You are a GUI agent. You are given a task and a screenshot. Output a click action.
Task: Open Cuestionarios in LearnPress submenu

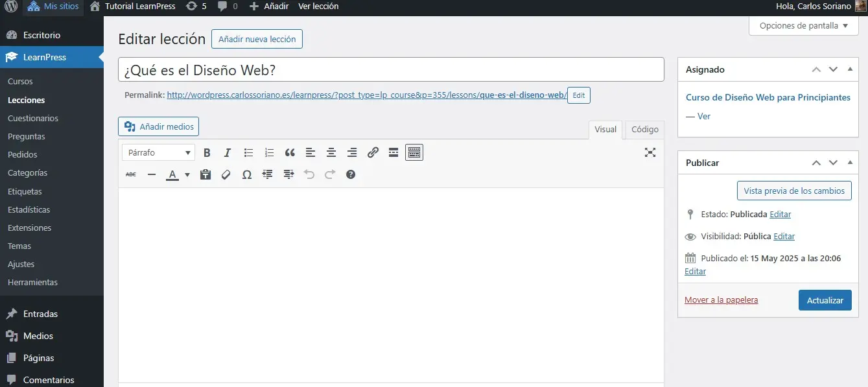pos(33,119)
